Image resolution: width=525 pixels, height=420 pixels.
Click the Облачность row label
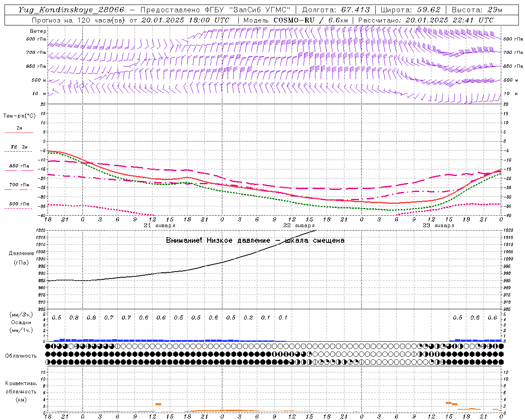21,356
